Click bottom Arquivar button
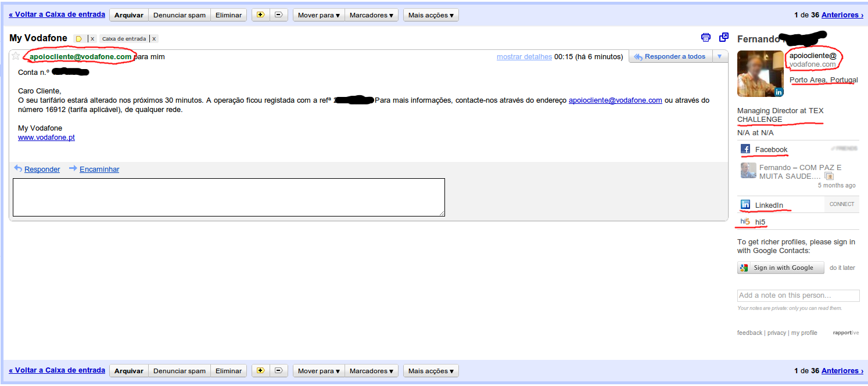The image size is (868, 386). (129, 370)
